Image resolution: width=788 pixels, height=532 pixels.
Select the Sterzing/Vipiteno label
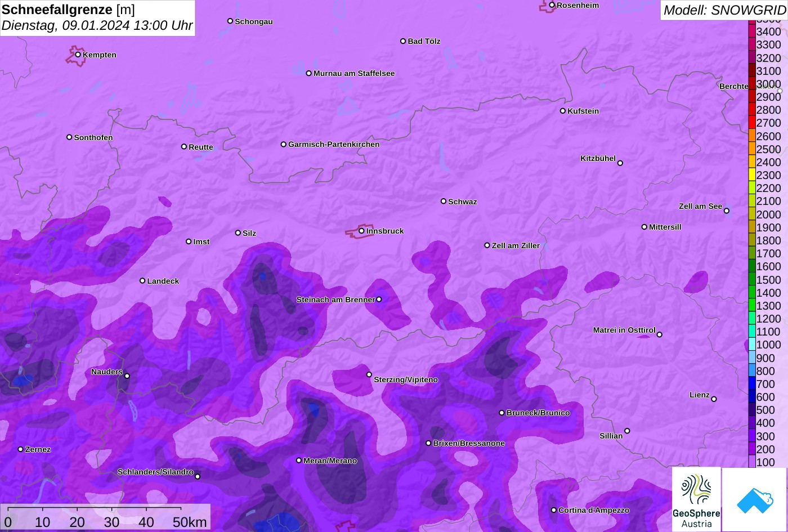pos(406,380)
